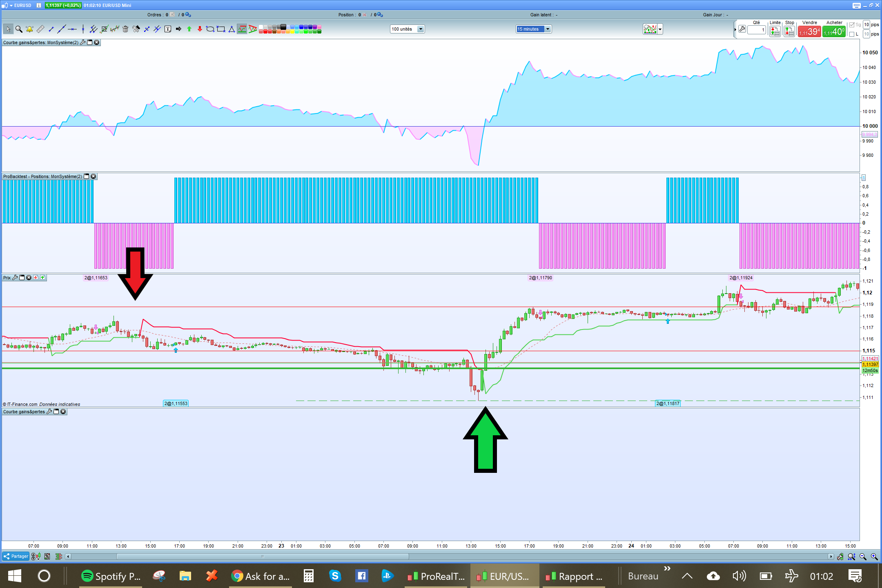
Task: Close the ProBacktest Positions panel
Action: pos(94,176)
